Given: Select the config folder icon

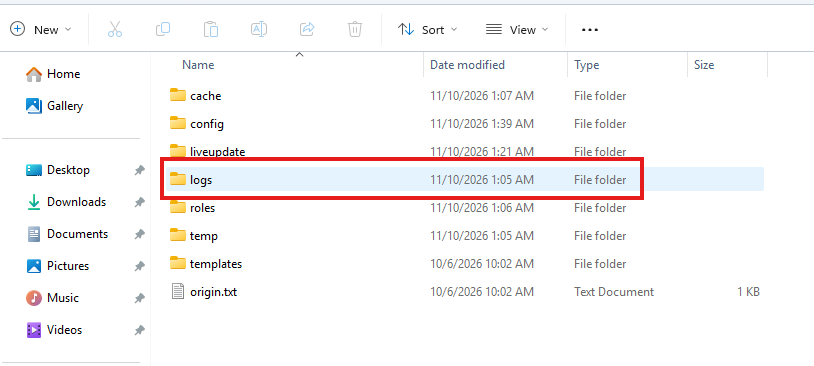Looking at the screenshot, I should (178, 124).
